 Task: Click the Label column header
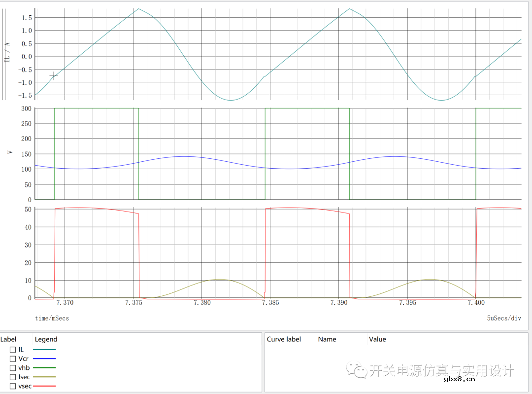click(8, 339)
